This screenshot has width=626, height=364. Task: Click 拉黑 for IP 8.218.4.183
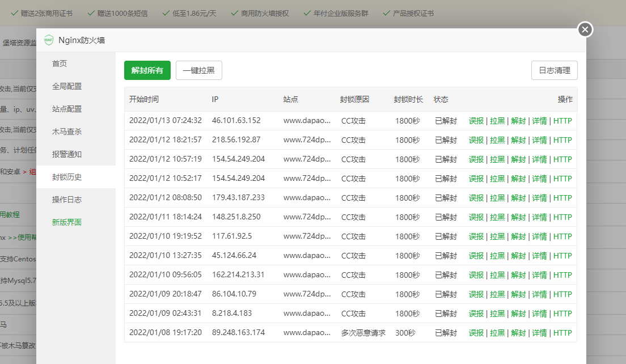(497, 314)
